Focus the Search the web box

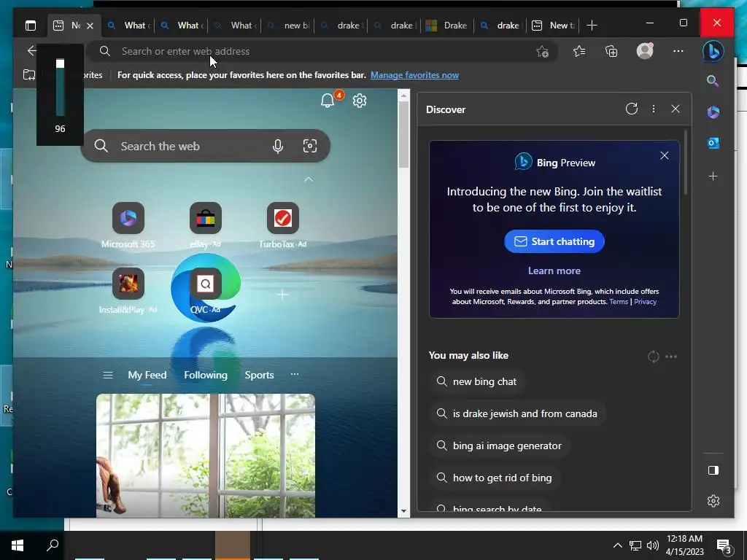tap(205, 146)
